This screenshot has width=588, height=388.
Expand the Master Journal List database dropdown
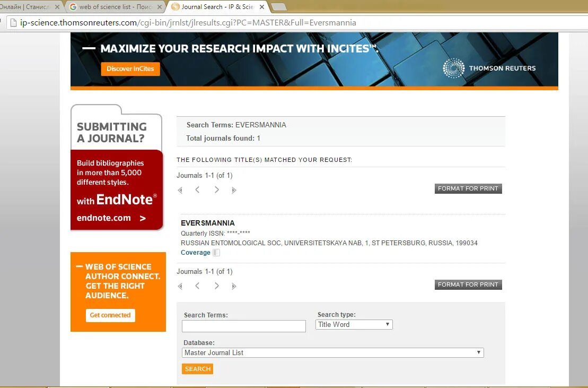coord(332,352)
